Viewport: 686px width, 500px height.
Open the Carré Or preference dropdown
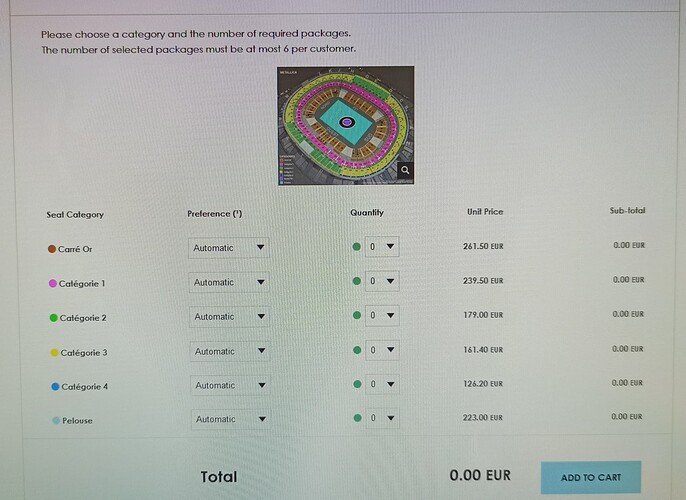(x=229, y=248)
